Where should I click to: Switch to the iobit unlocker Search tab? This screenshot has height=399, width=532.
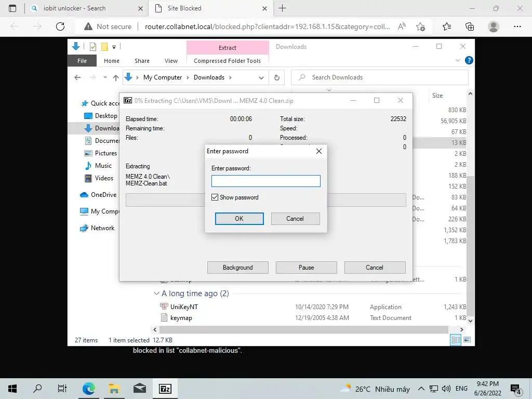(x=86, y=8)
